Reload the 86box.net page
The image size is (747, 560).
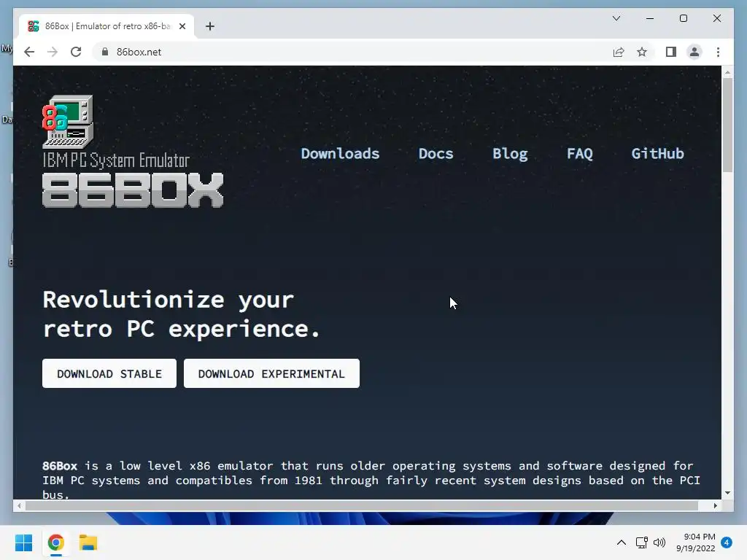pos(76,52)
